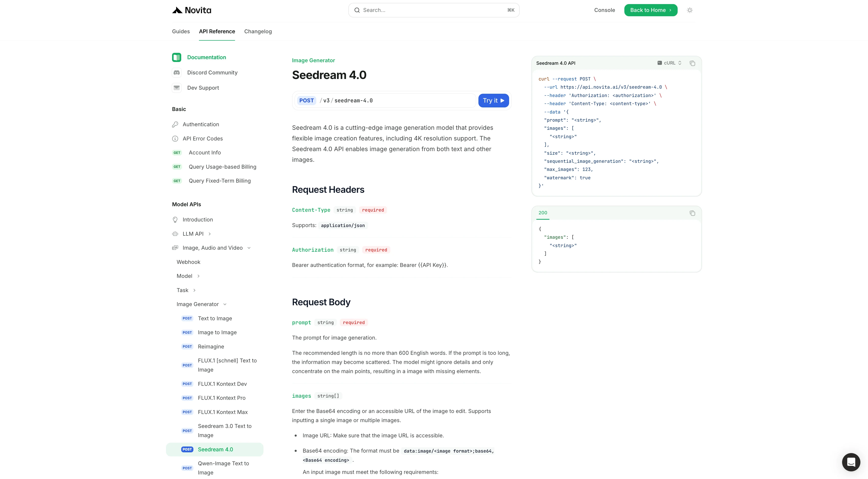868x479 pixels.
Task: Click the Back to Home button
Action: (x=650, y=10)
